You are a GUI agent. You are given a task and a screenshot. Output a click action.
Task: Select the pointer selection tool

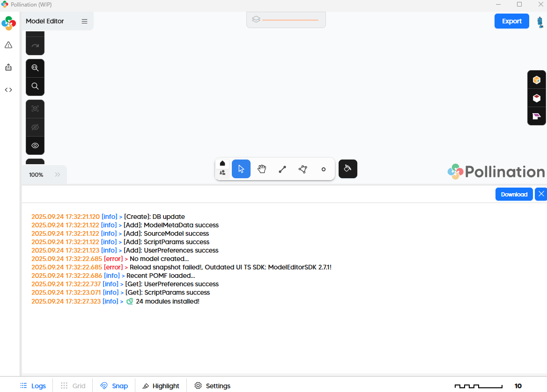click(x=241, y=169)
